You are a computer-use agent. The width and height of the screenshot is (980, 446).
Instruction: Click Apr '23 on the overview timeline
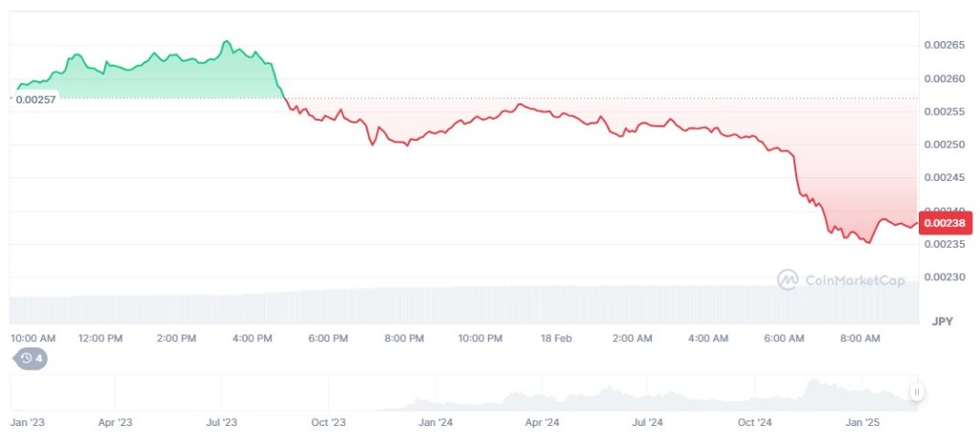point(114,421)
